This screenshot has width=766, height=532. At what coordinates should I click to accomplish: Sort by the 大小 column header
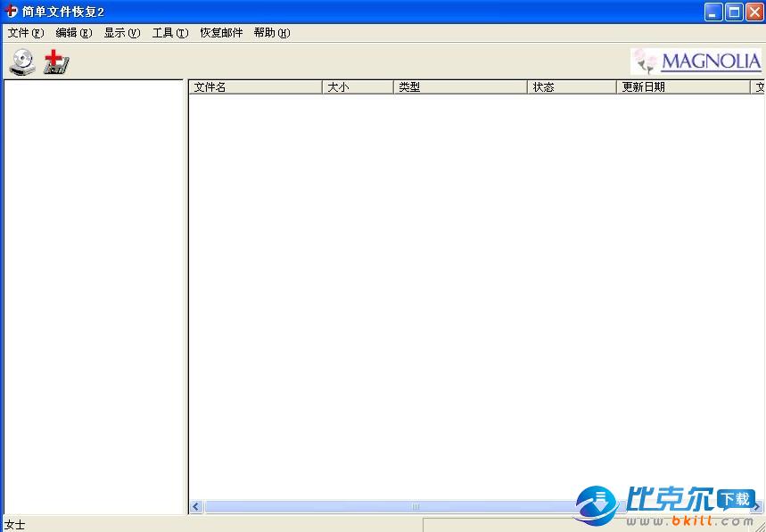click(x=357, y=87)
